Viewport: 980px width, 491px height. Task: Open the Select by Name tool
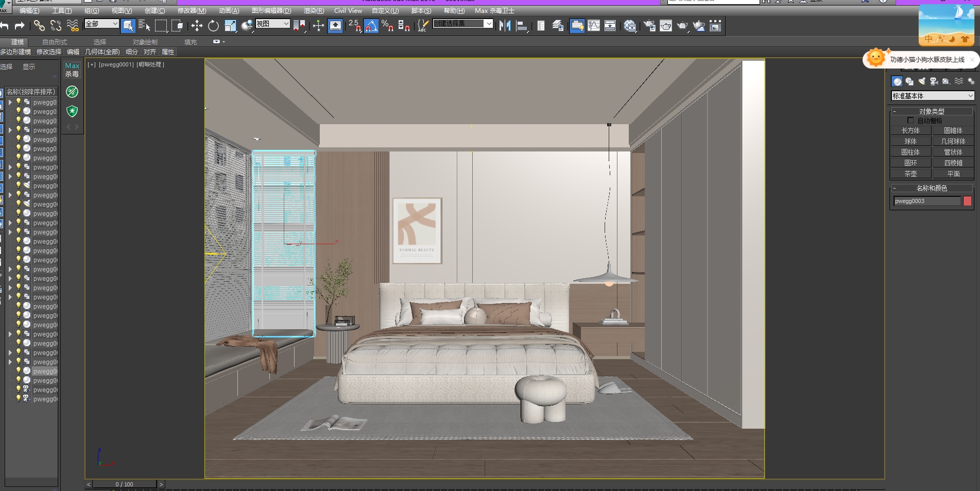click(x=144, y=26)
